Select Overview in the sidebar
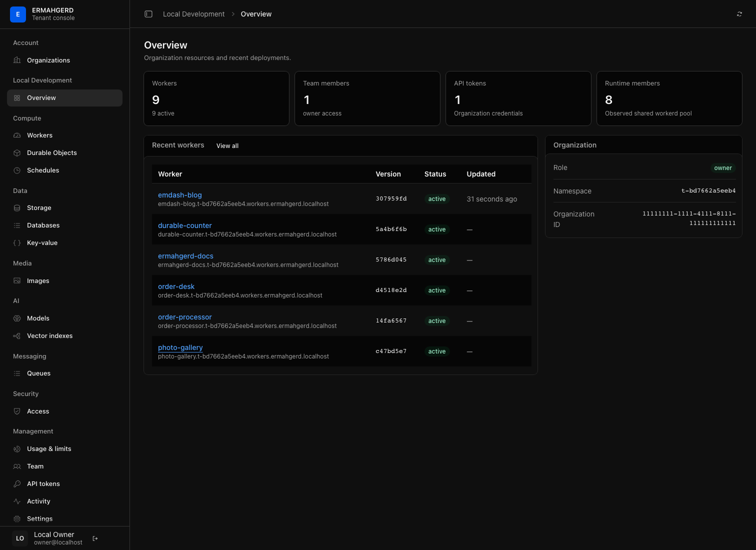The height and width of the screenshot is (550, 756). pos(64,98)
